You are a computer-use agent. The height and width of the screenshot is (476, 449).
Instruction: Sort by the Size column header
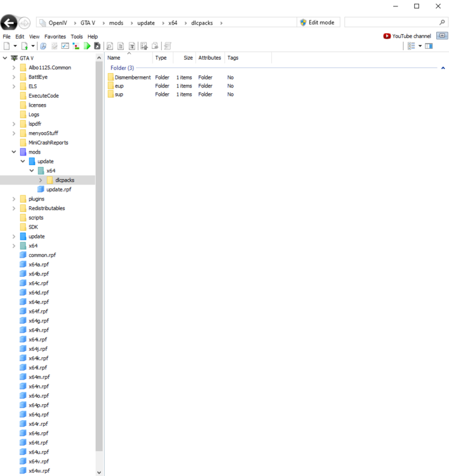click(184, 58)
